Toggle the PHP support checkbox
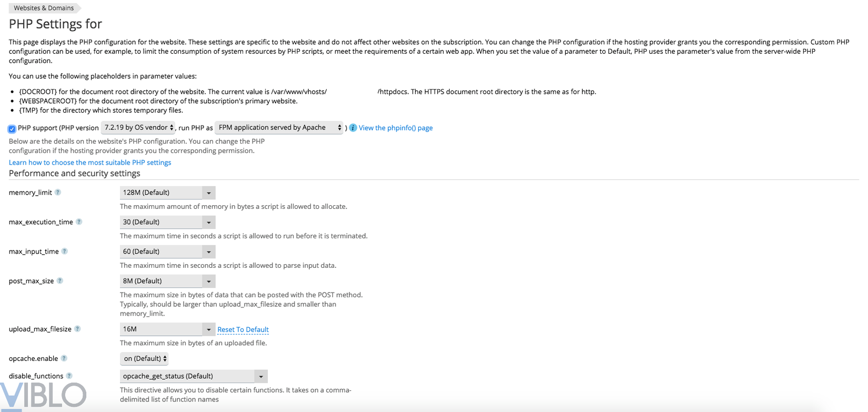The image size is (868, 412). pyautogui.click(x=12, y=129)
